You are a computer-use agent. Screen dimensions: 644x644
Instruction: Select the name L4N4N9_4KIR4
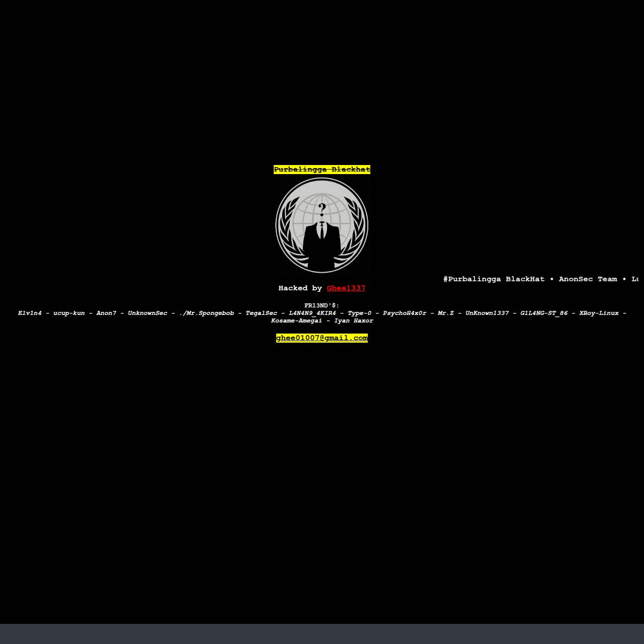click(312, 313)
